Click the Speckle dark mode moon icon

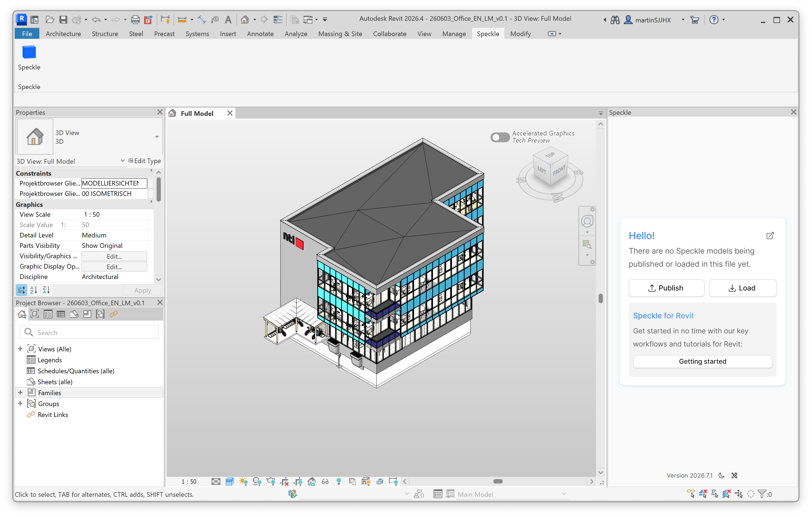click(722, 475)
